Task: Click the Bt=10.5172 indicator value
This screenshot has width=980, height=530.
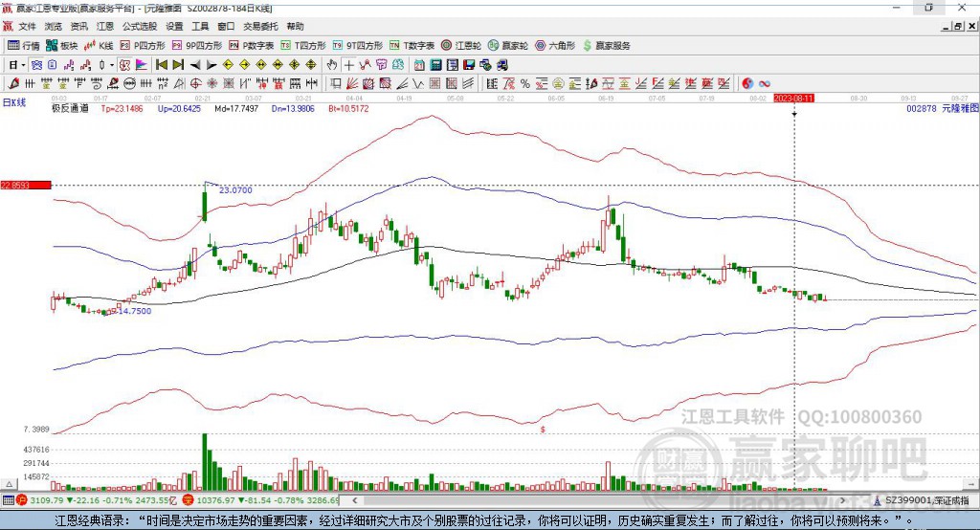Action: pyautogui.click(x=348, y=108)
